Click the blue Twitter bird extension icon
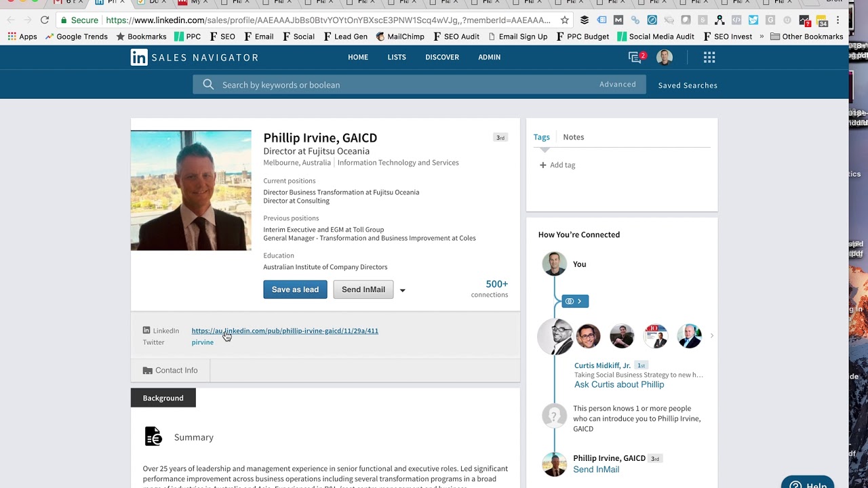868x488 pixels. (x=753, y=20)
